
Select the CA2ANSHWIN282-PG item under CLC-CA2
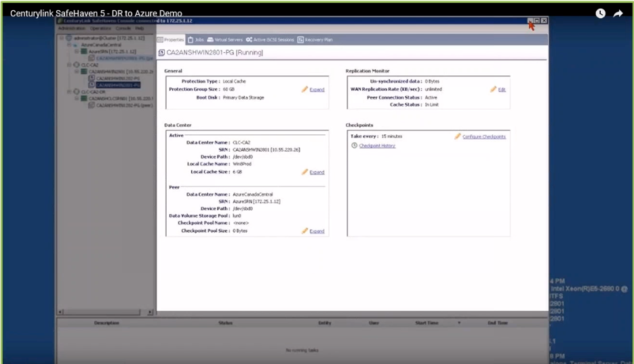(x=118, y=79)
